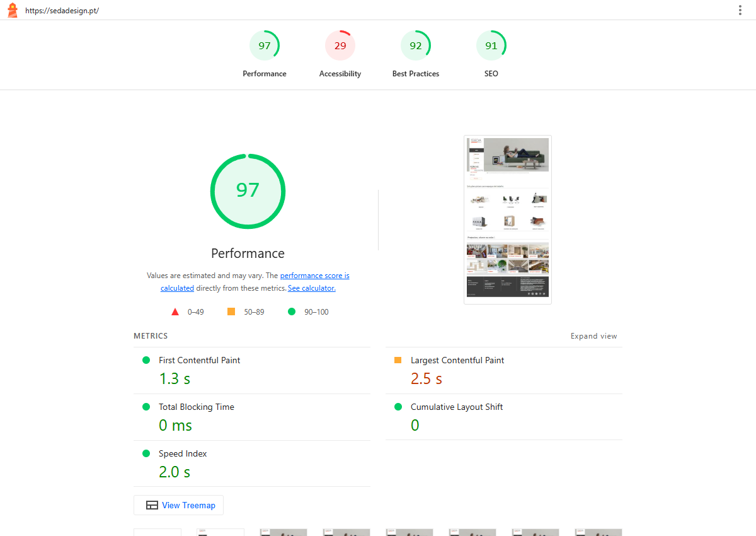Screen dimensions: 756x536
Task: Click the 'METRICS' section heading
Action: [x=151, y=336]
